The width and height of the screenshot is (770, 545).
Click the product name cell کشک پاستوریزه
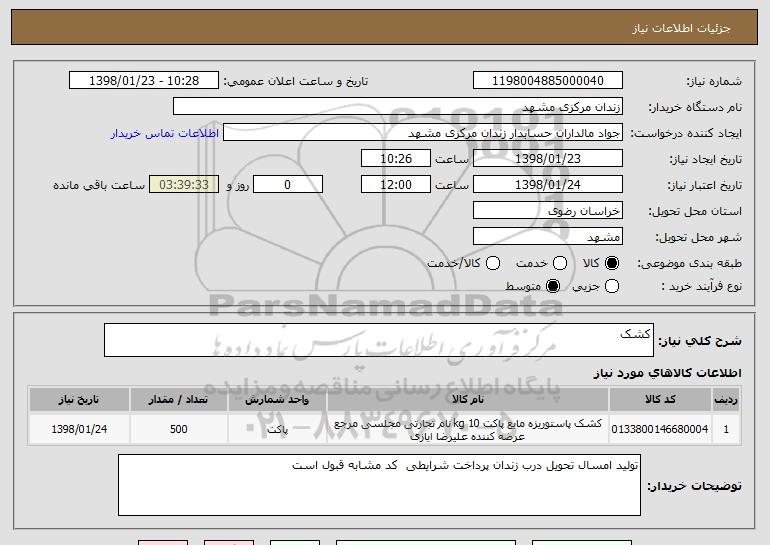pos(468,429)
